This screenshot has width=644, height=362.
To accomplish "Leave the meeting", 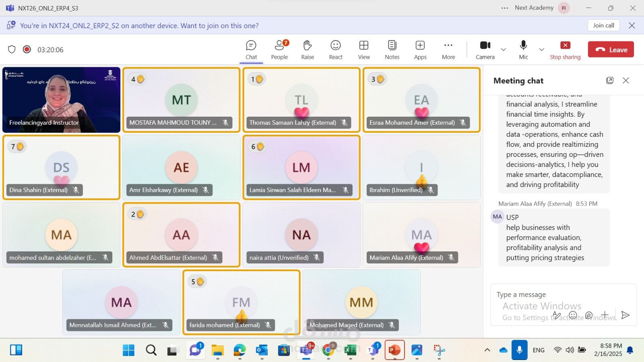I will pos(611,49).
